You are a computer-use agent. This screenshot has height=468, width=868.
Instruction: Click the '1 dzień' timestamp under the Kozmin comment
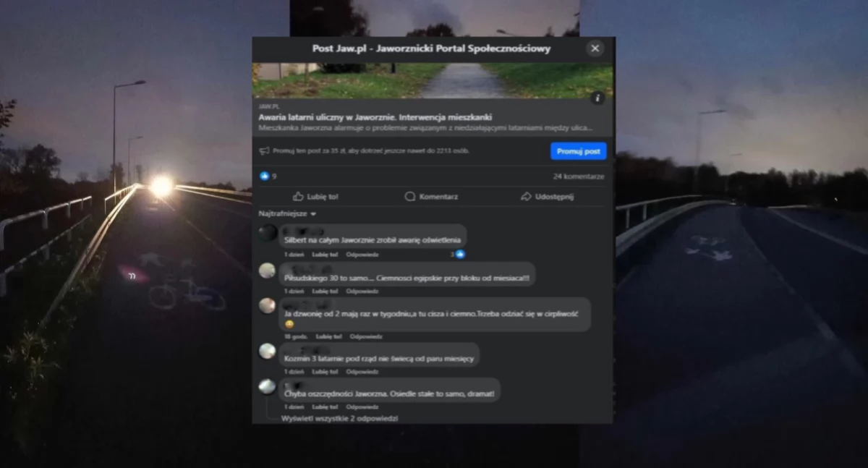[294, 372]
